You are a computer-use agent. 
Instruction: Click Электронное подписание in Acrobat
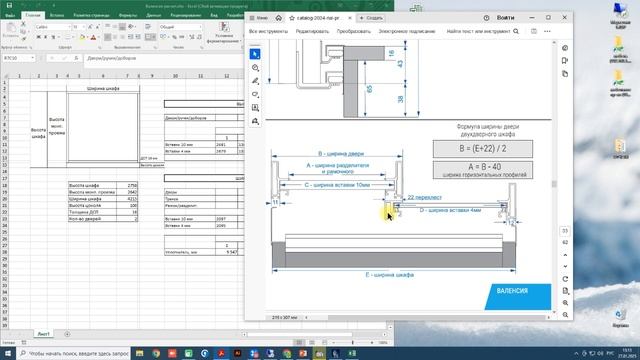click(407, 31)
